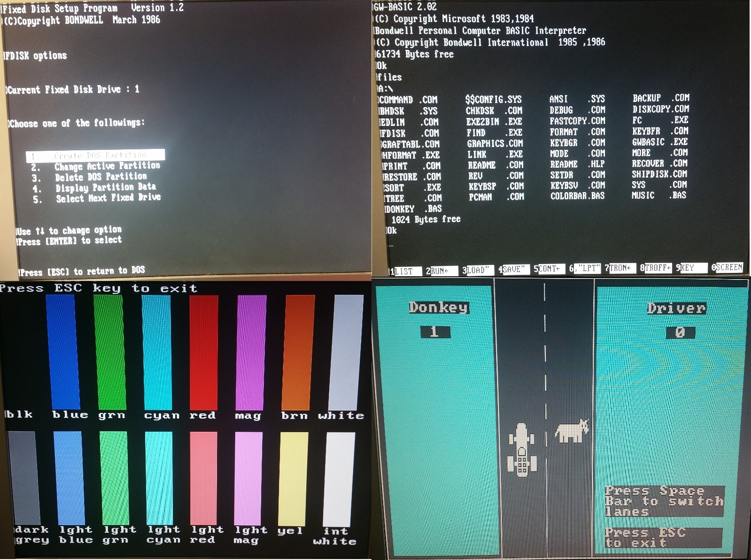Click the HFORMAT .EXE file entry
The width and height of the screenshot is (751, 560).
tap(411, 155)
